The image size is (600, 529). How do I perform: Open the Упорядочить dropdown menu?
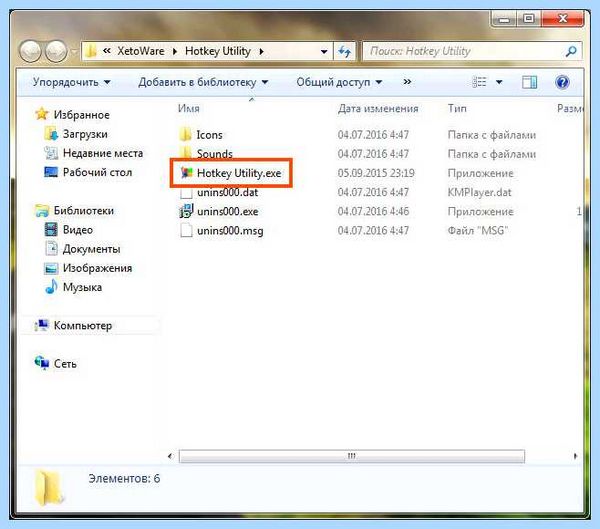(72, 82)
